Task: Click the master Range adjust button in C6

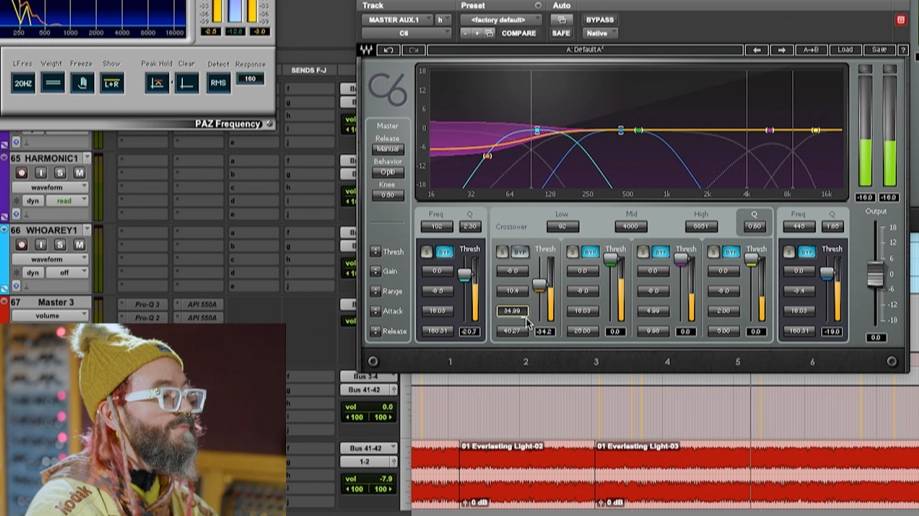Action: (376, 291)
